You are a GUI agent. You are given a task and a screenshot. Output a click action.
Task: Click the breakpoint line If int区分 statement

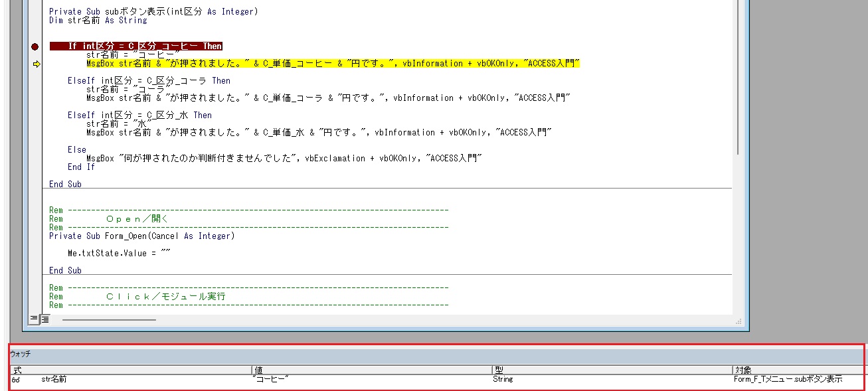click(145, 46)
